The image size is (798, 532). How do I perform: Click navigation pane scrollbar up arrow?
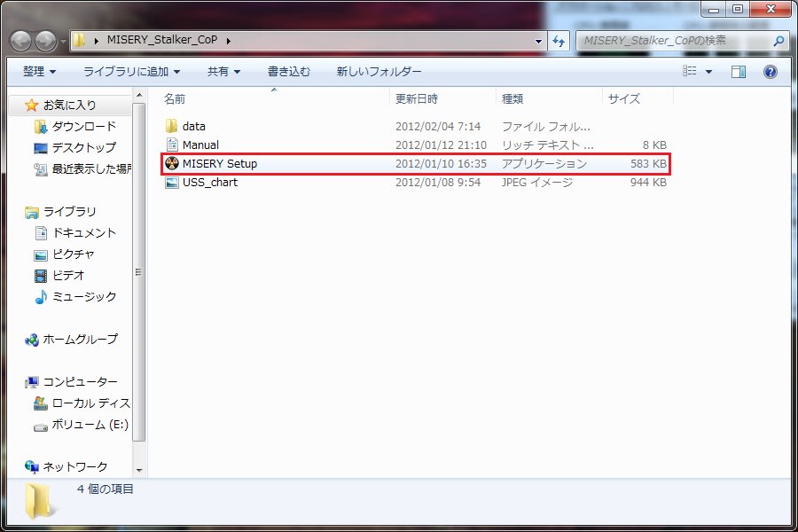pyautogui.click(x=139, y=95)
